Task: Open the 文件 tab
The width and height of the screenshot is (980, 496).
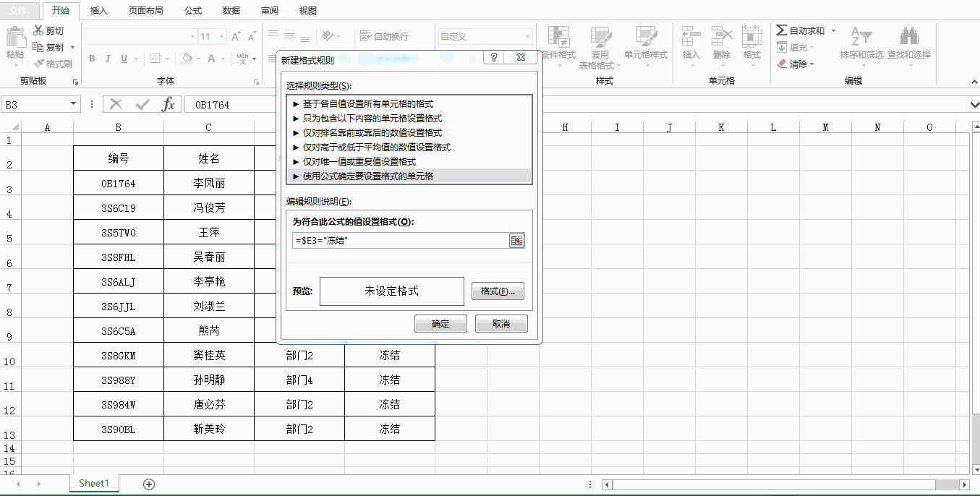Action: click(18, 11)
